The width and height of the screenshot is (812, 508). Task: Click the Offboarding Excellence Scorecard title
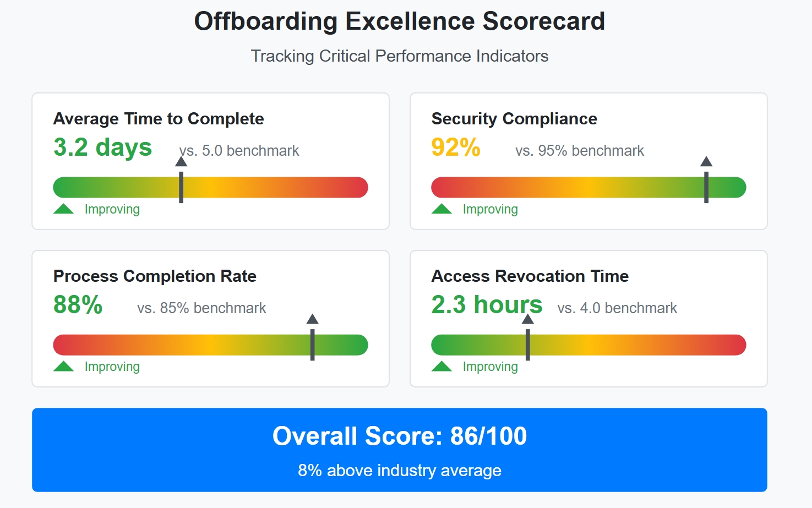coord(400,21)
